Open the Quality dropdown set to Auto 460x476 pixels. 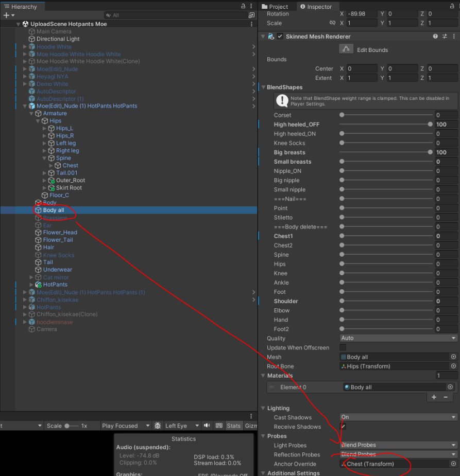click(398, 338)
